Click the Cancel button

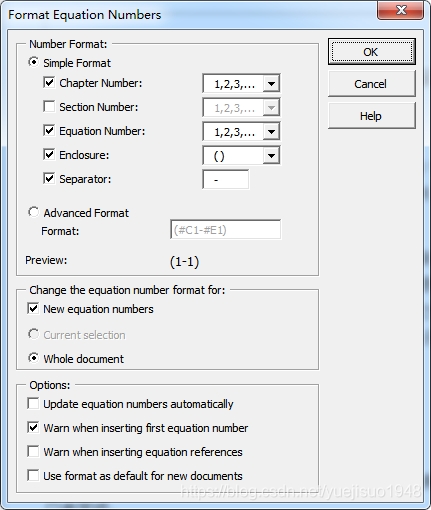[x=372, y=84]
